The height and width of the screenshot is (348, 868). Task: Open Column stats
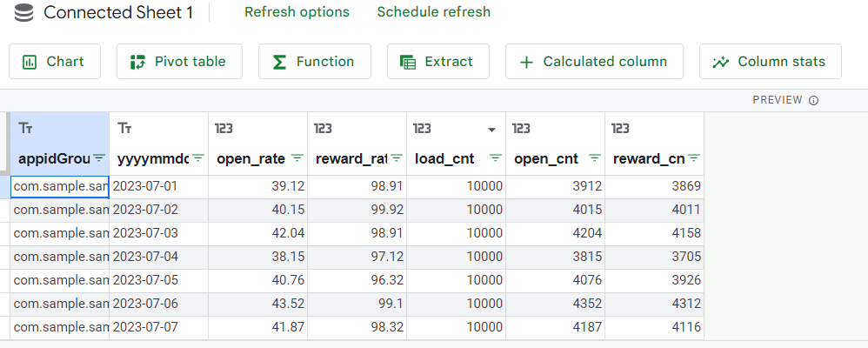click(x=770, y=62)
